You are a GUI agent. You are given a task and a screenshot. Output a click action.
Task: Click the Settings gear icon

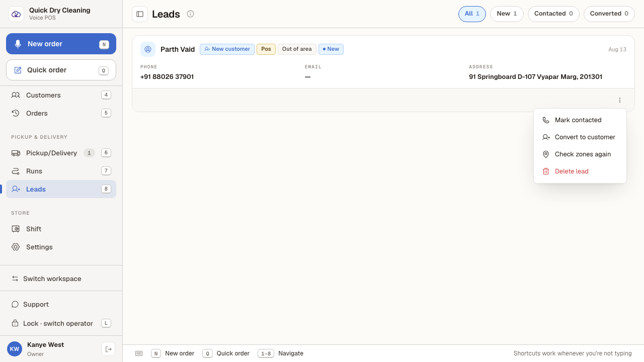16,247
